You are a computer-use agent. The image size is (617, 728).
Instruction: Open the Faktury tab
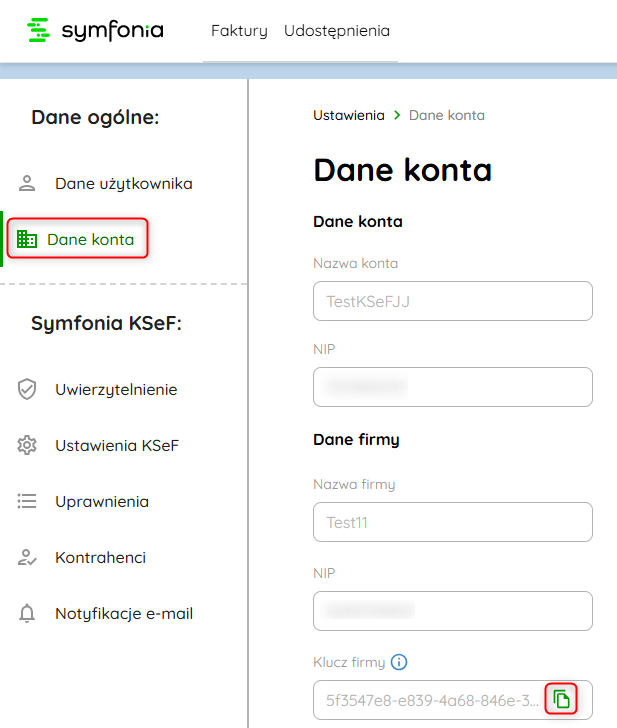[239, 31]
